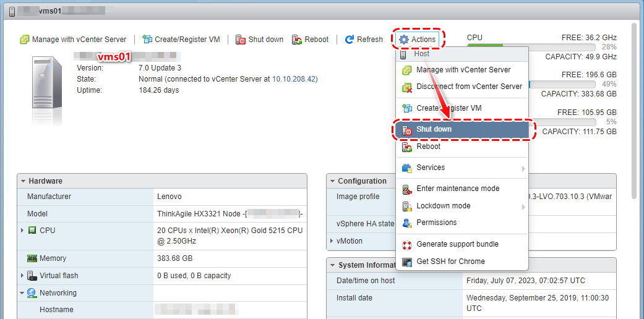Select Permissions from the Actions menu
Image resolution: width=644 pixels, height=319 pixels.
pos(436,223)
